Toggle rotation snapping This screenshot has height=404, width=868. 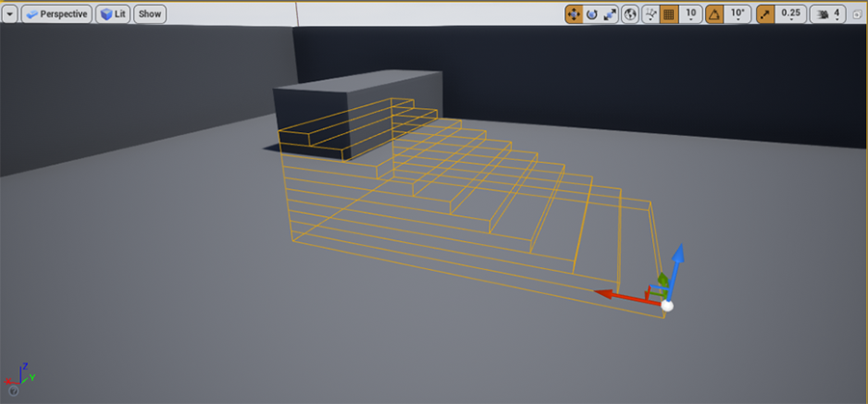714,14
